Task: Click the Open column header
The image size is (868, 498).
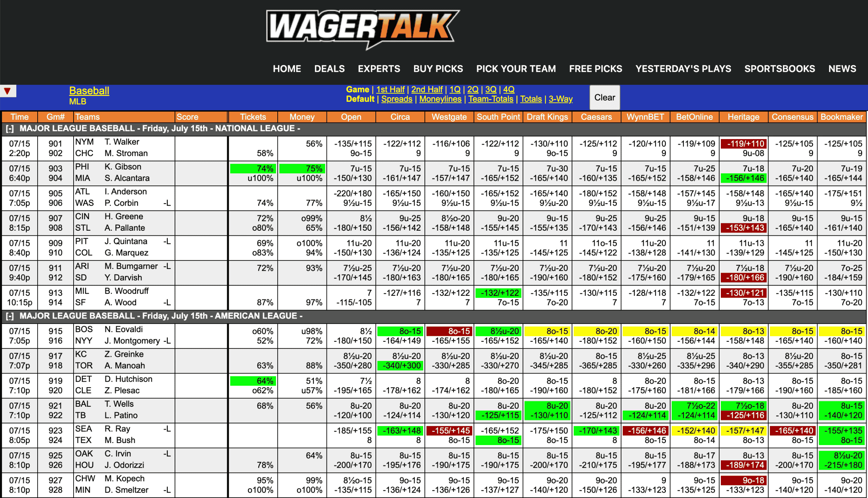Action: [x=351, y=117]
